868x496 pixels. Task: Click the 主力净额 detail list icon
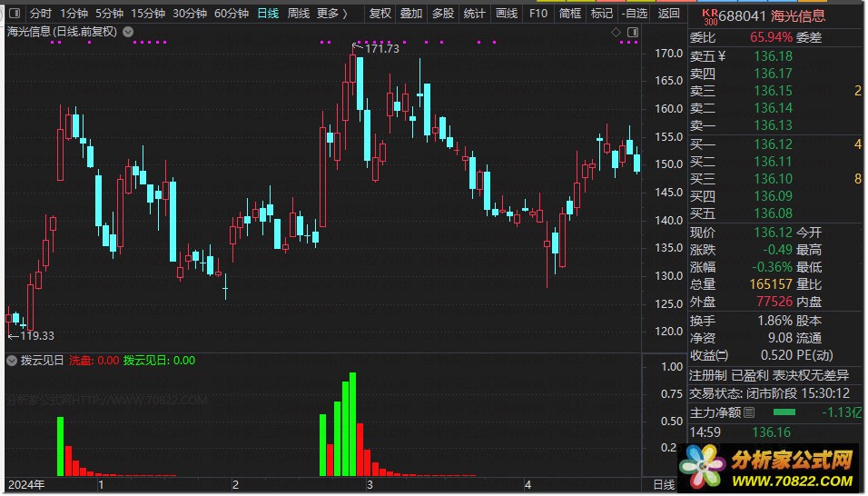749,412
